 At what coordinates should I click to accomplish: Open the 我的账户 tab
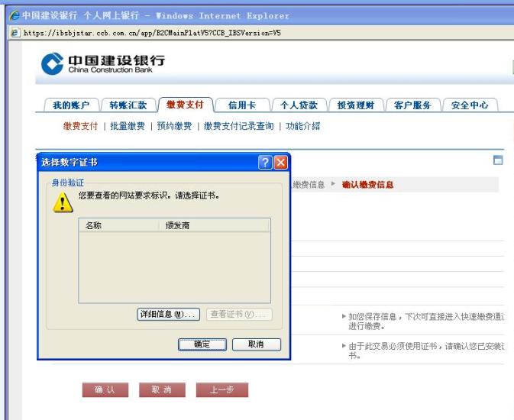71,105
